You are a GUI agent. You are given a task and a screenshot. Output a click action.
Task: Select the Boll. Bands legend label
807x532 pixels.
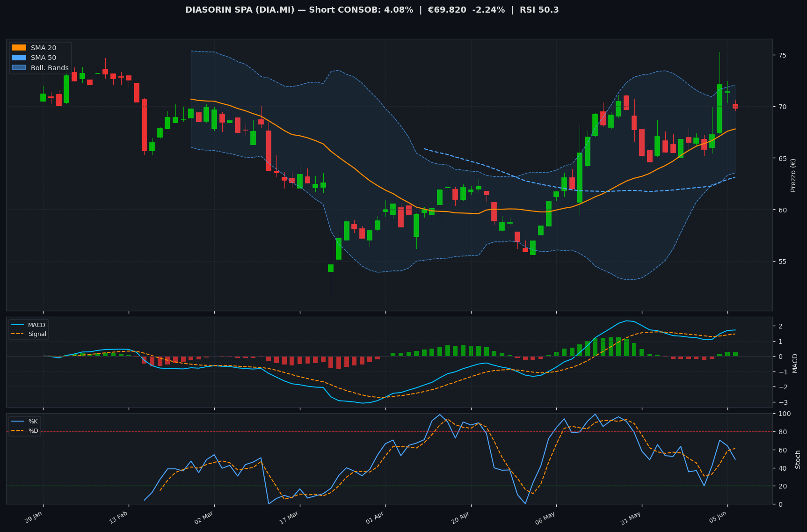click(x=50, y=68)
